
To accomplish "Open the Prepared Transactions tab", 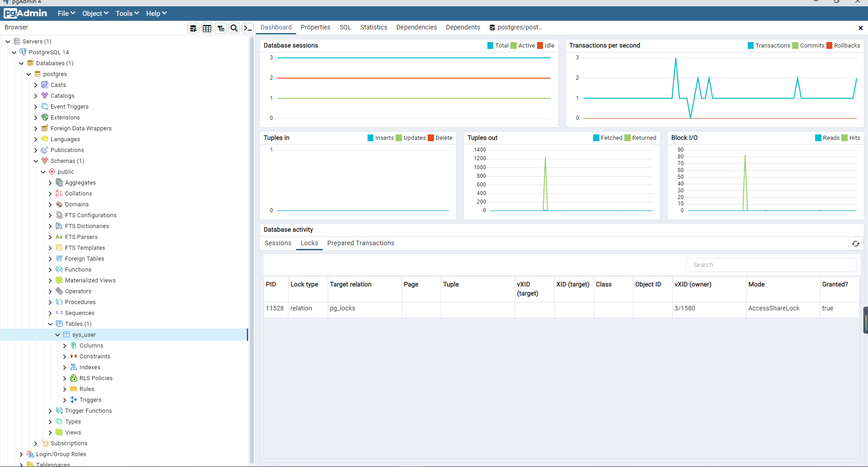I will click(x=360, y=243).
